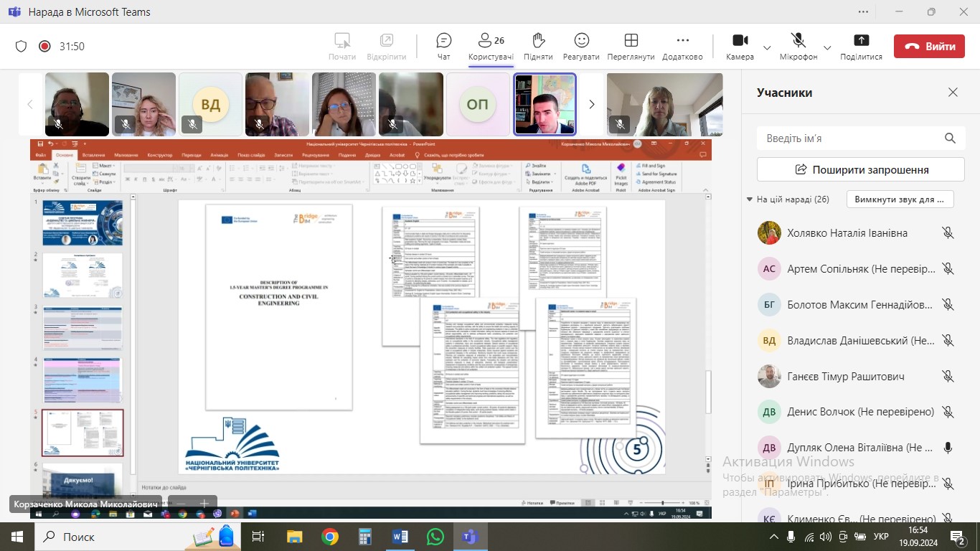Viewport: 980px width, 551px height.
Task: Collapse the 'На цій нараді (26)' section
Action: pyautogui.click(x=750, y=199)
